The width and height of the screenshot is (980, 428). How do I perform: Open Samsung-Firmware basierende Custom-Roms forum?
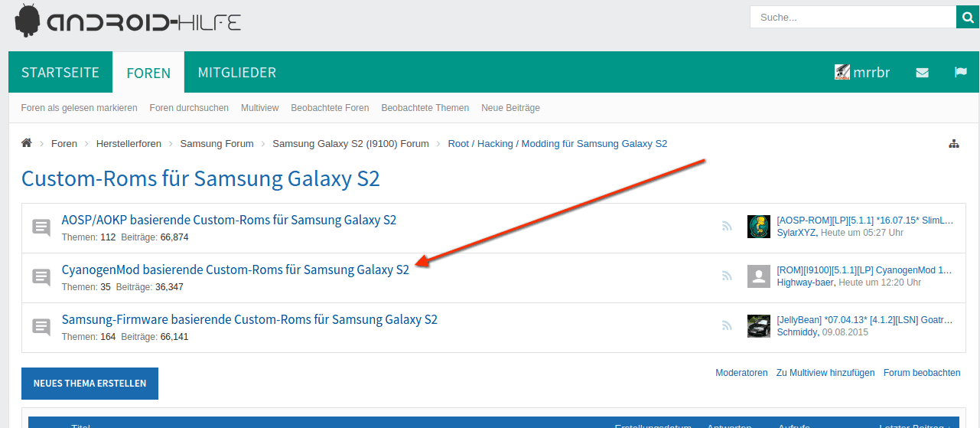(249, 320)
